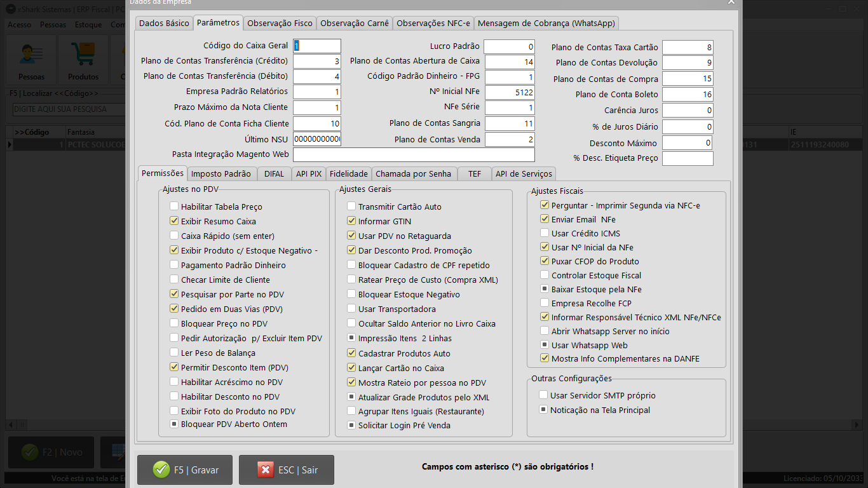The width and height of the screenshot is (868, 488).
Task: Enable Usar Crédito ICMS checkbox
Action: tap(545, 233)
